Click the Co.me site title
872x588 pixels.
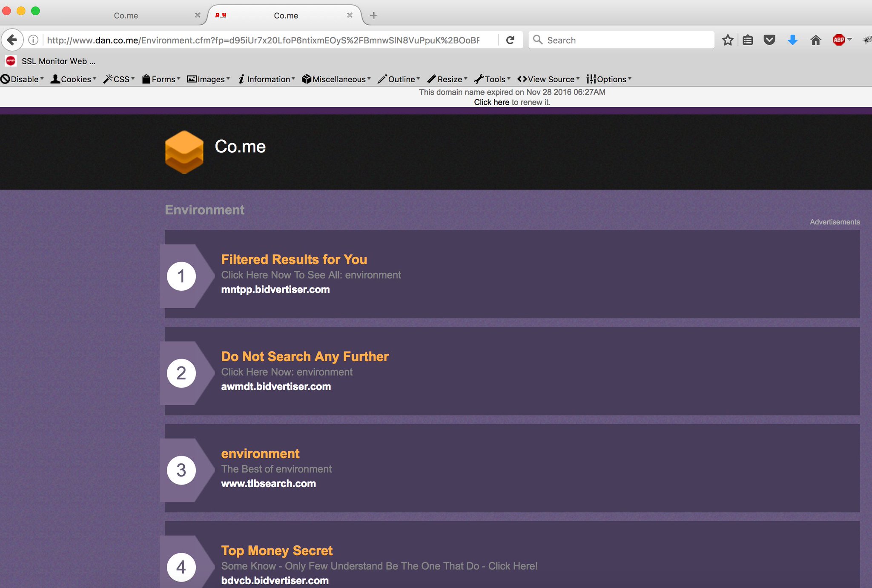pos(240,146)
